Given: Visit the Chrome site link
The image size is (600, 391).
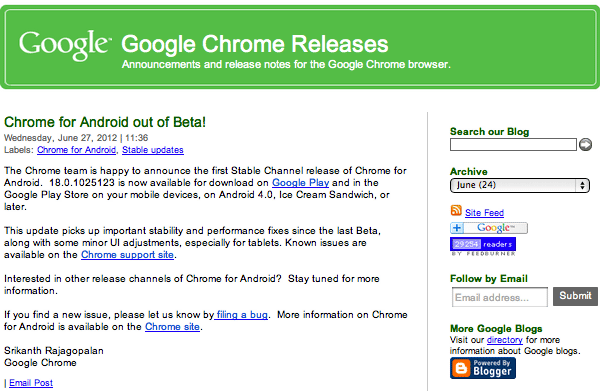Looking at the screenshot, I should [x=172, y=327].
